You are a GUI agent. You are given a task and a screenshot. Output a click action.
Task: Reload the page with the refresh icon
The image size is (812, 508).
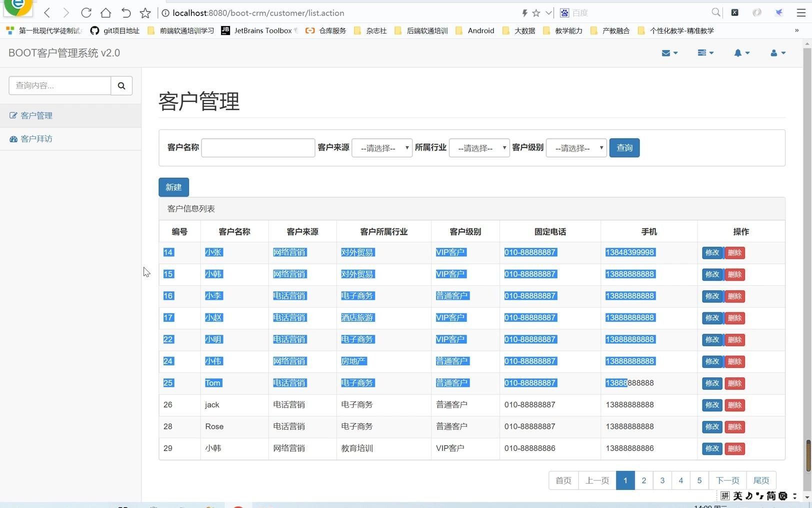click(x=86, y=13)
